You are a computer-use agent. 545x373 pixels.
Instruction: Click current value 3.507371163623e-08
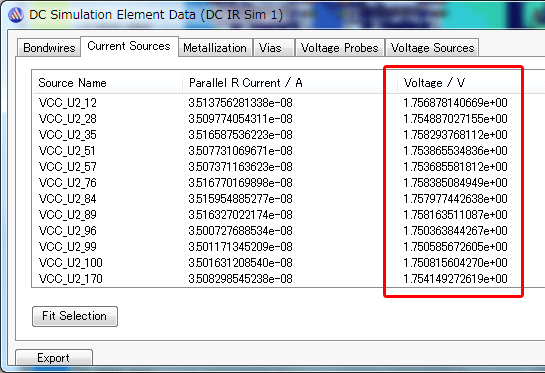[241, 167]
